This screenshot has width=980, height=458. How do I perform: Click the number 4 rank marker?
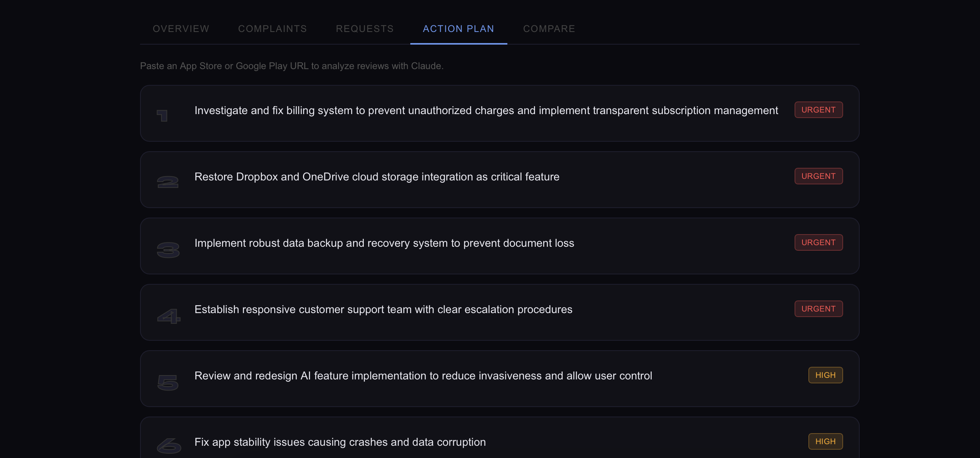click(169, 316)
